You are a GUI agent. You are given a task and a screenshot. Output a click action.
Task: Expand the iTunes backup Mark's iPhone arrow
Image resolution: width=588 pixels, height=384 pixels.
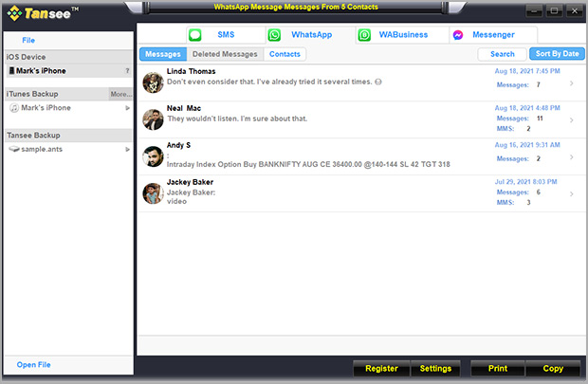127,108
